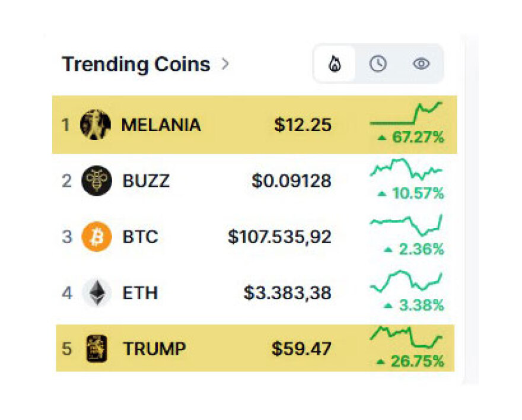This screenshot has height=420, width=522.
Task: Open the MELANIA coin name
Action: coord(161,125)
